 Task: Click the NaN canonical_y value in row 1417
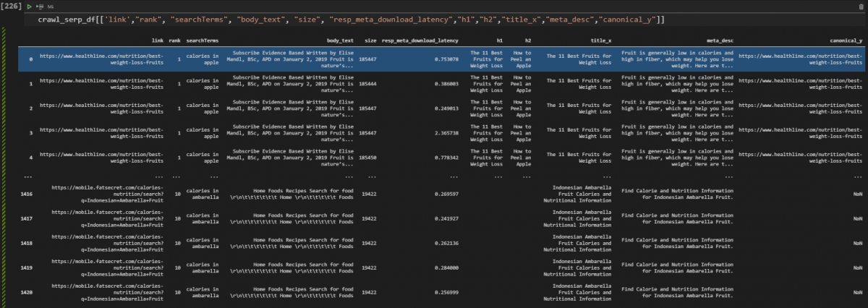pyautogui.click(x=857, y=218)
